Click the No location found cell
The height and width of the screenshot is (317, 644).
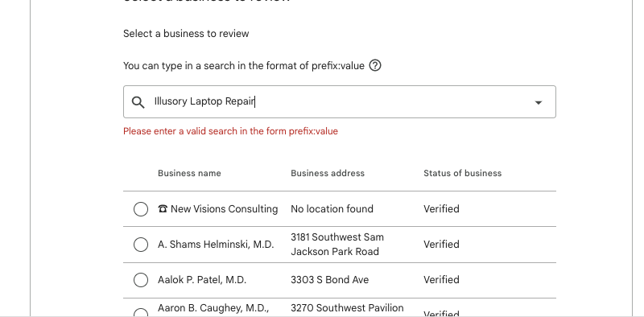tap(332, 209)
